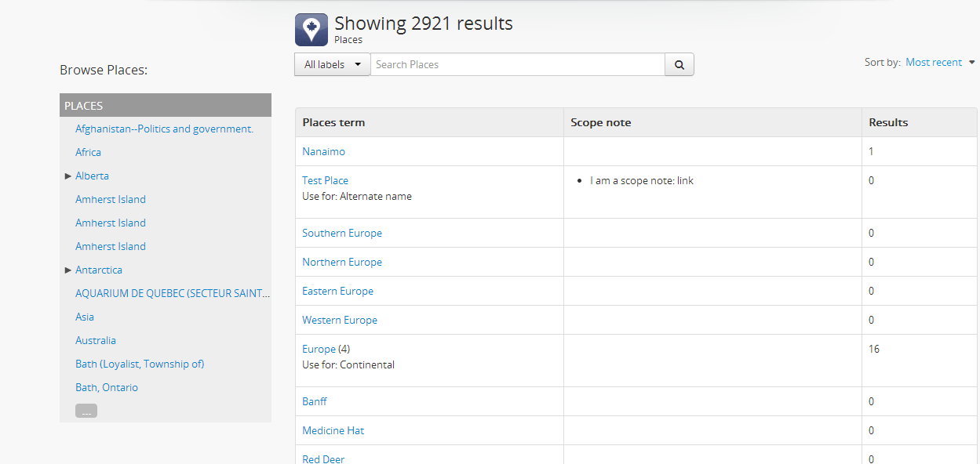Open the Europe place term
980x464 pixels.
click(x=319, y=349)
